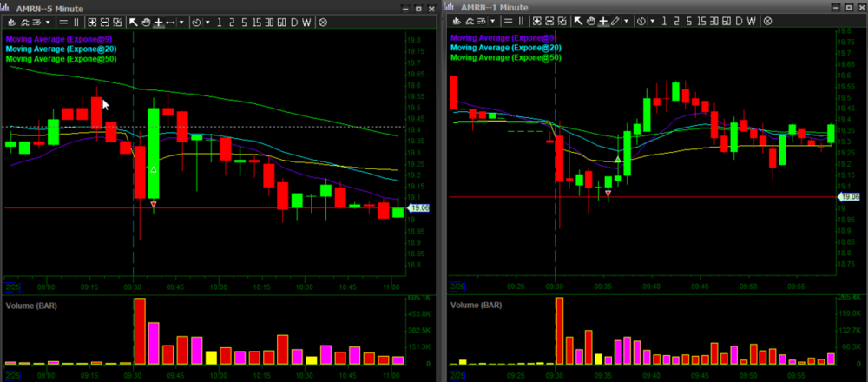The image size is (868, 382).
Task: Click the pencil draw tool in the 1 Minute chart
Action: coord(615,22)
